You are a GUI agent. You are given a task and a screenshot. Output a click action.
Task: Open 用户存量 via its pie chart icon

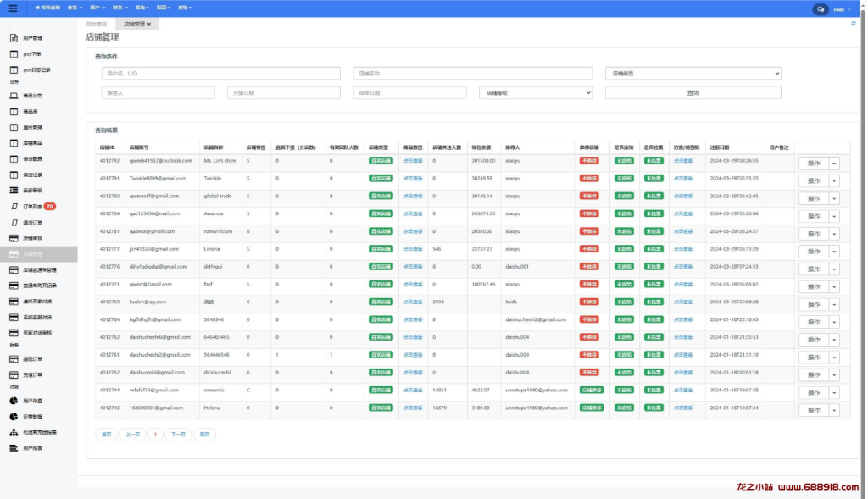click(14, 401)
